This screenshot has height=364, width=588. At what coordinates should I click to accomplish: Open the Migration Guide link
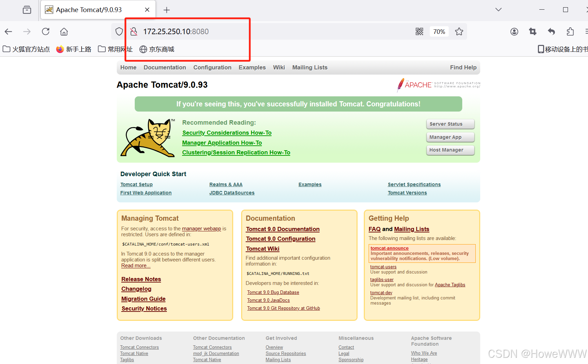pos(143,299)
